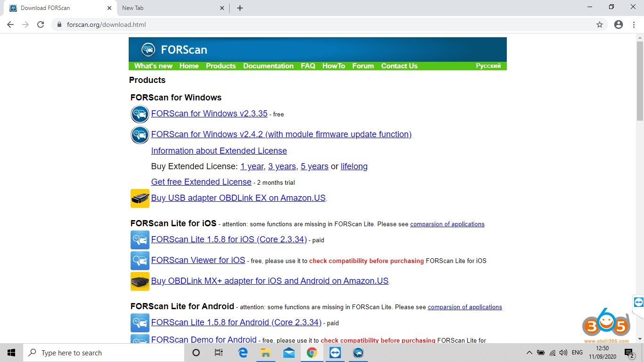Close the Download FORScan tab

[x=109, y=8]
